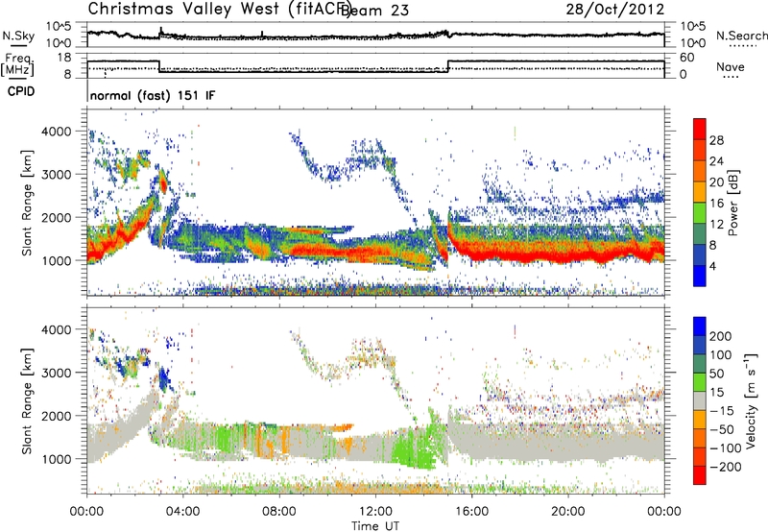Click the '08:00' time tick label

279,512
